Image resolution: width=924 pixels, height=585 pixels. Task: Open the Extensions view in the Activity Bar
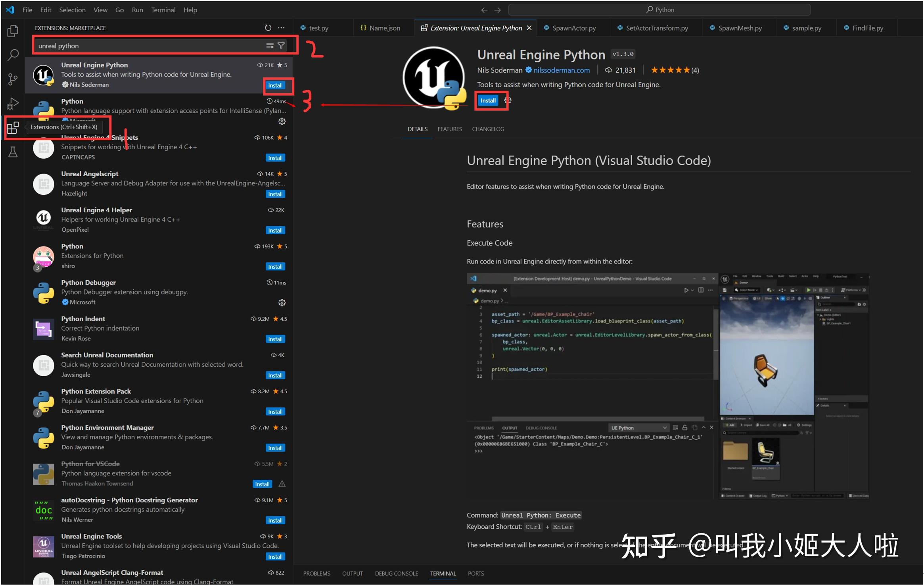[13, 127]
